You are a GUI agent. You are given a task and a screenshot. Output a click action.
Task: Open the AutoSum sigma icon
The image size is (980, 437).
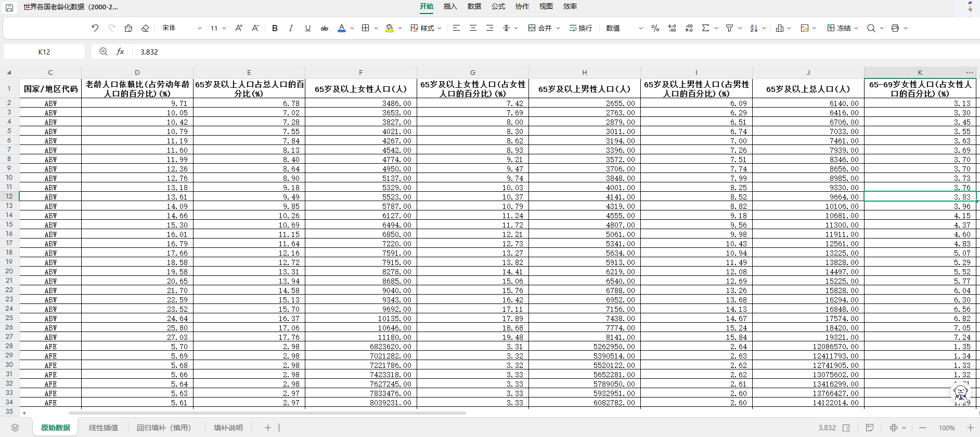[705, 28]
